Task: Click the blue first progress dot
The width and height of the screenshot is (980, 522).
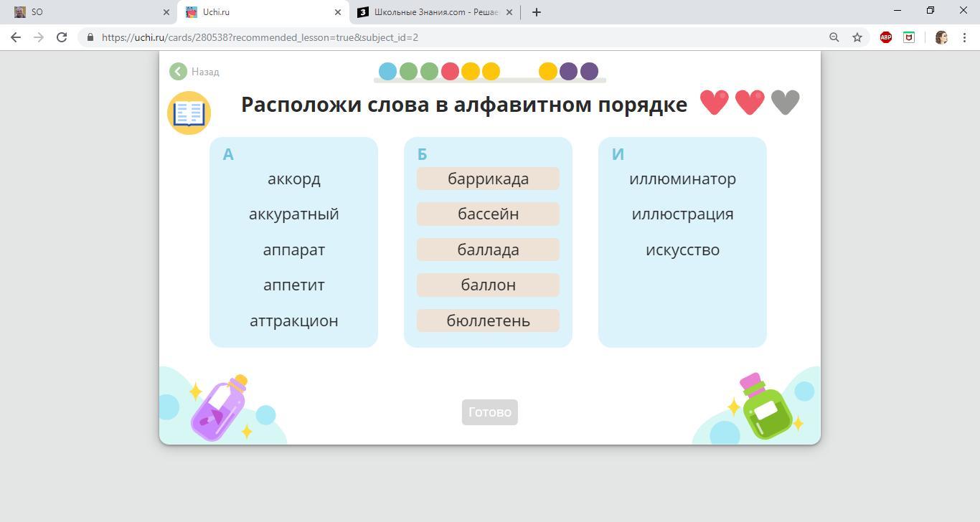Action: click(387, 71)
